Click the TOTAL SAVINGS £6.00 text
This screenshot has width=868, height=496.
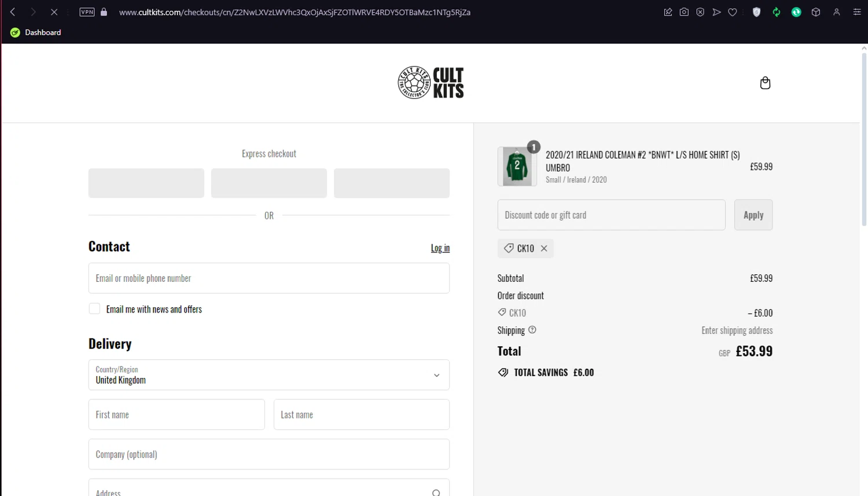[x=554, y=373]
